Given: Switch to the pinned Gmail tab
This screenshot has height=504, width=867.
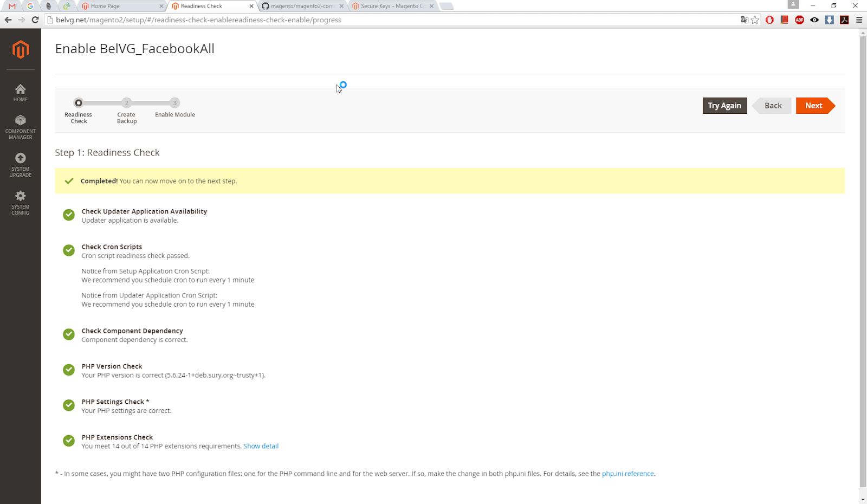Looking at the screenshot, I should click(12, 6).
